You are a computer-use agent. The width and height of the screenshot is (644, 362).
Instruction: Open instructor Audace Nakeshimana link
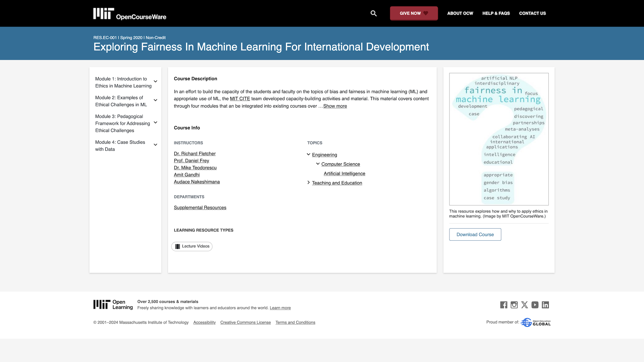pyautogui.click(x=197, y=182)
